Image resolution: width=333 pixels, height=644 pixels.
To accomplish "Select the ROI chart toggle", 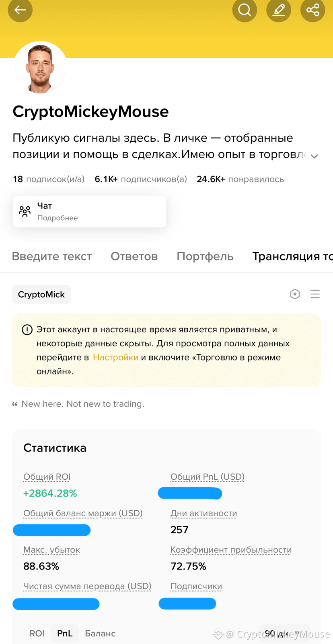I will (37, 634).
